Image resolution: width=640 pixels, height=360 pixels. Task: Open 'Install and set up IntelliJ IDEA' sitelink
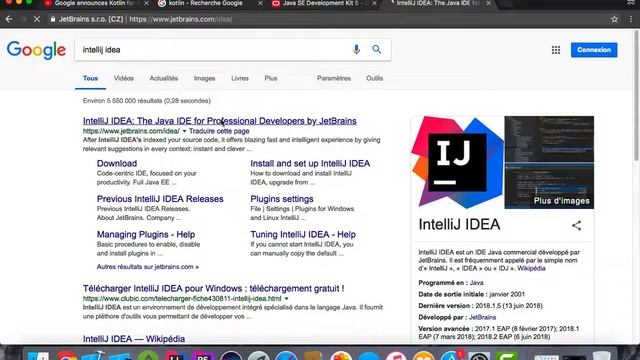pyautogui.click(x=310, y=163)
